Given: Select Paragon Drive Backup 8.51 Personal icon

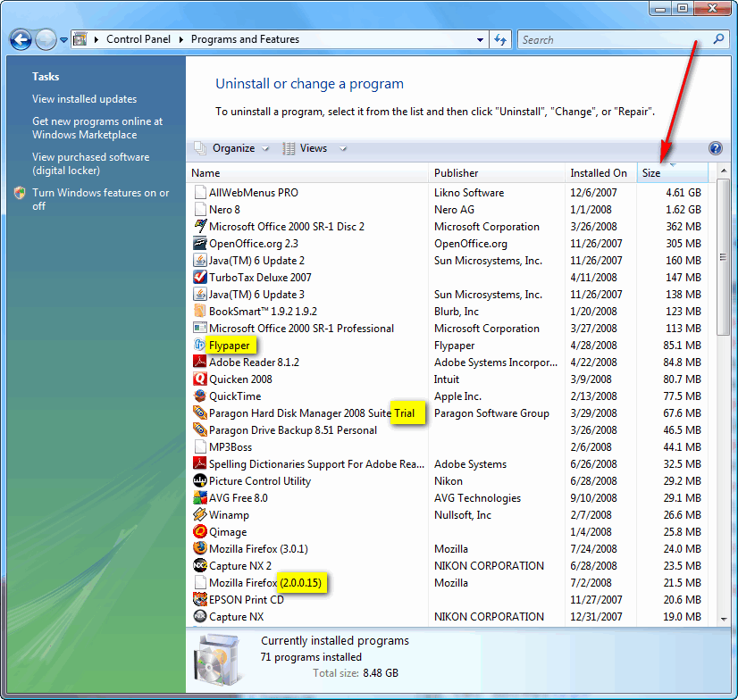Looking at the screenshot, I should point(200,429).
